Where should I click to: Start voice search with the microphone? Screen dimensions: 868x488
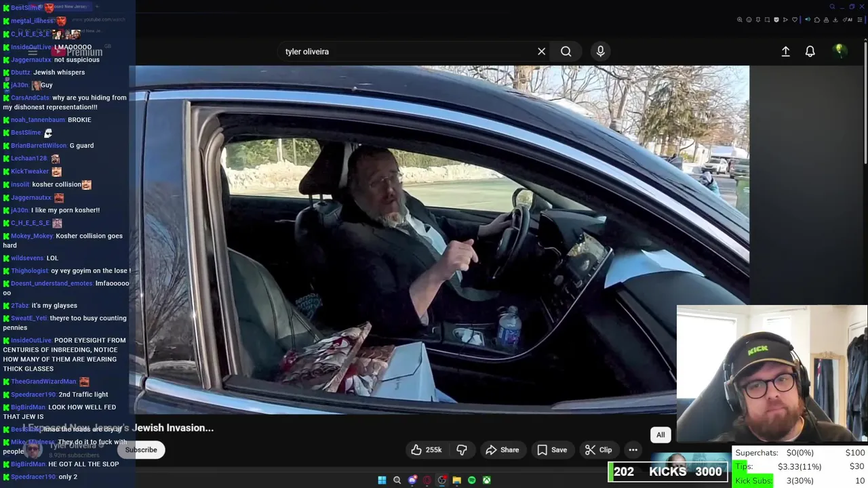pos(600,52)
